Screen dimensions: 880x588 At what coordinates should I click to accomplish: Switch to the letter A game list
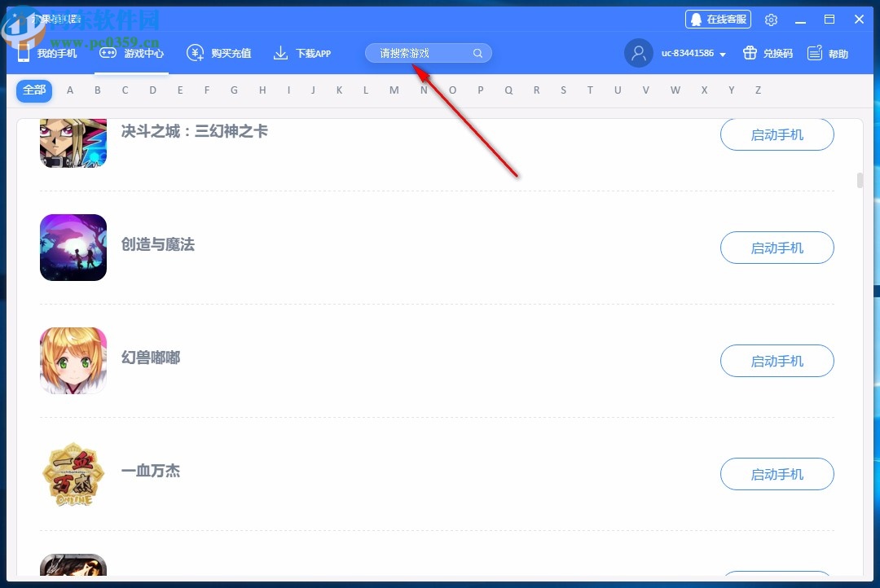(69, 90)
